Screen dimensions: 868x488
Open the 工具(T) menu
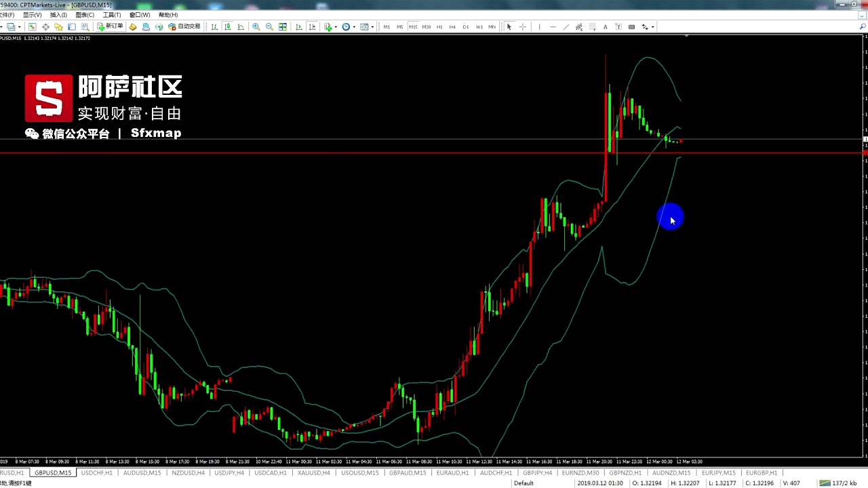[112, 15]
